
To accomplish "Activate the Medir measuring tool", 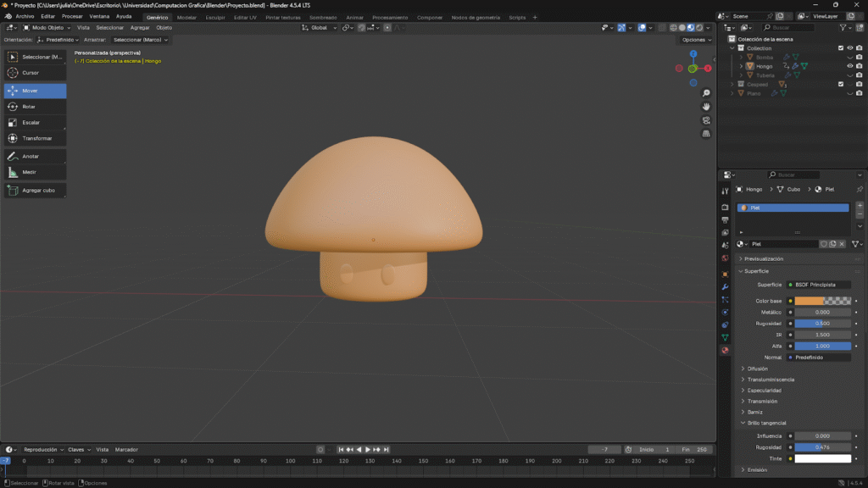I will pos(35,172).
